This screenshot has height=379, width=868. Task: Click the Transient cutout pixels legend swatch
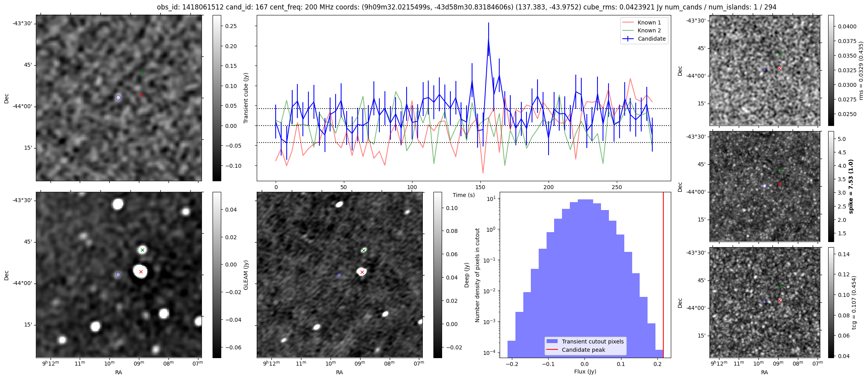pyautogui.click(x=552, y=341)
